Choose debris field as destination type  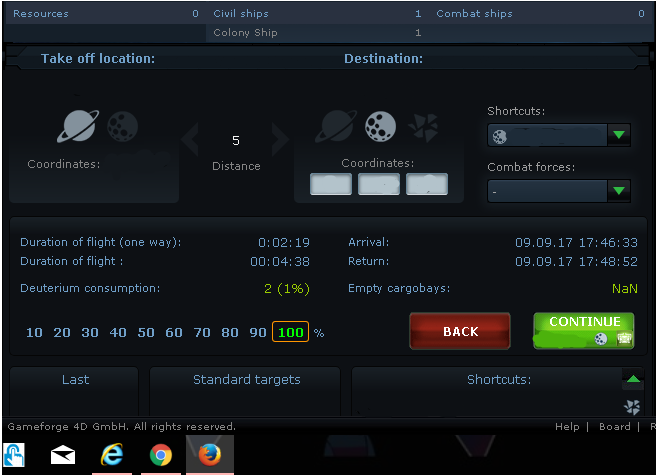425,127
